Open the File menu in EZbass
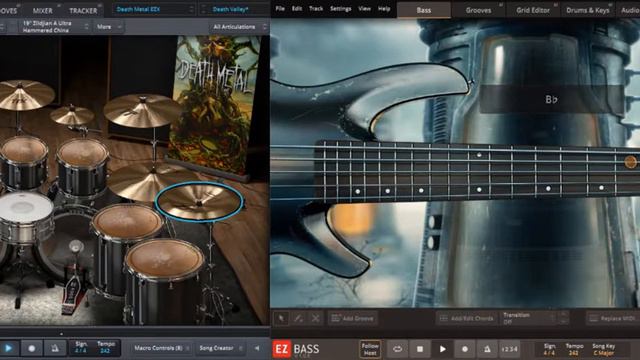 [280, 9]
